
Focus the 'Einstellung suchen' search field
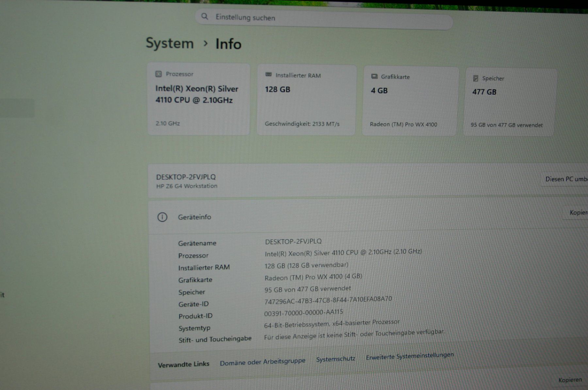coord(324,19)
